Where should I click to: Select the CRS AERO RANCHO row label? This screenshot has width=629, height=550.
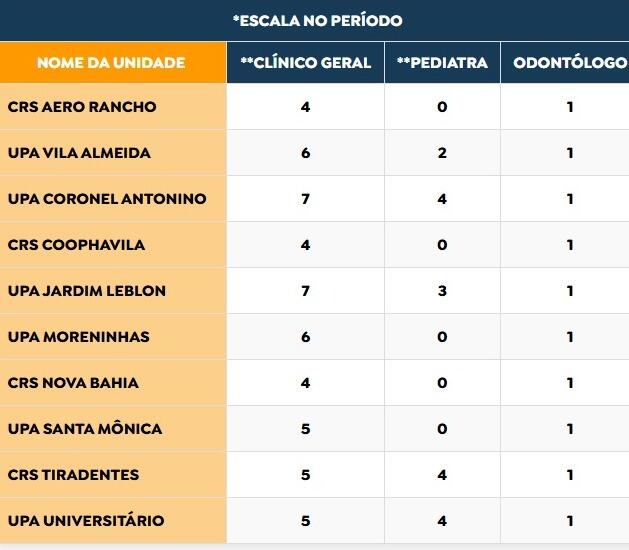(x=82, y=107)
